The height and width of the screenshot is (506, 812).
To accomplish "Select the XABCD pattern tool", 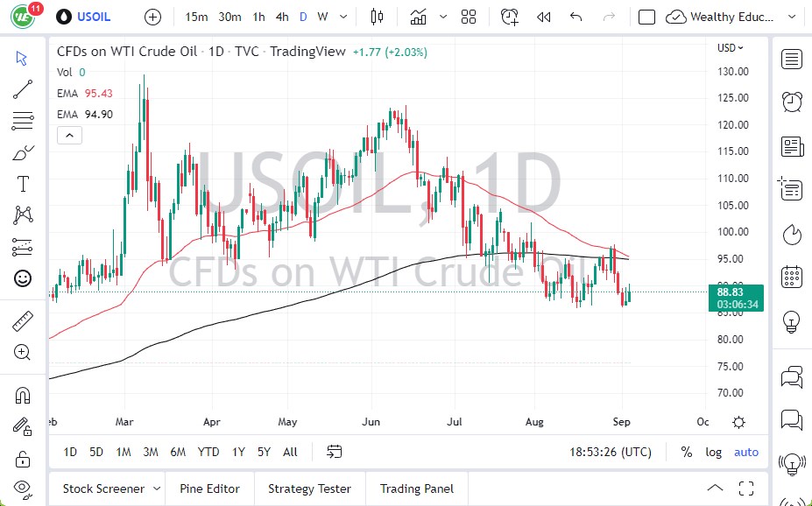I will click(x=22, y=215).
